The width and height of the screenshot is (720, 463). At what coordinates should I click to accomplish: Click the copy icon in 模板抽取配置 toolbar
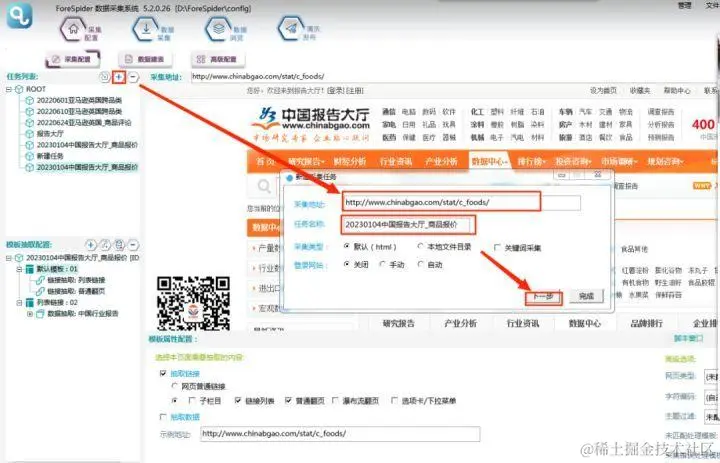click(x=119, y=245)
